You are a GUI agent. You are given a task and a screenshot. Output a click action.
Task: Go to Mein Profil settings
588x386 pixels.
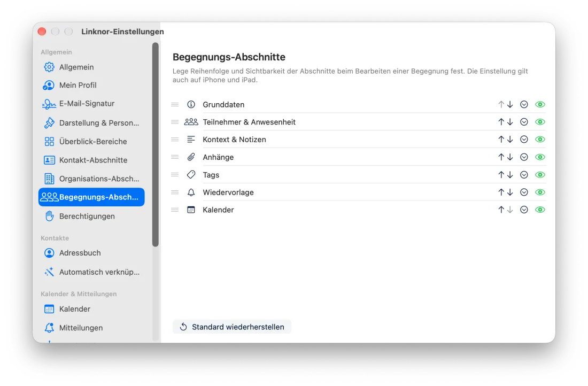(91, 85)
